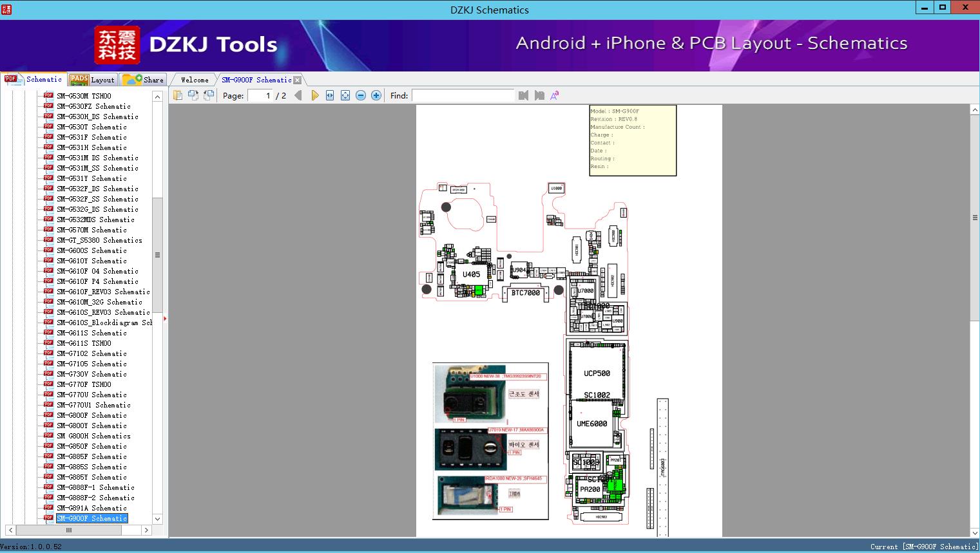Viewport: 980px width, 553px height.
Task: Select the SM-G900F Schematic document tab
Action: tap(256, 80)
